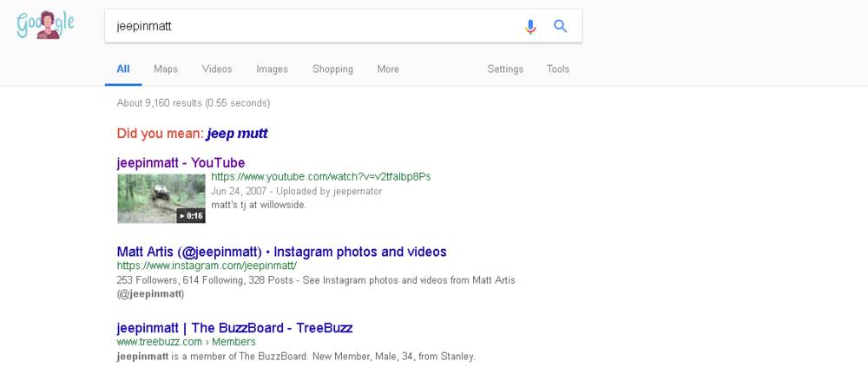
Task: Play the YouTube video thumbnail
Action: 161,198
